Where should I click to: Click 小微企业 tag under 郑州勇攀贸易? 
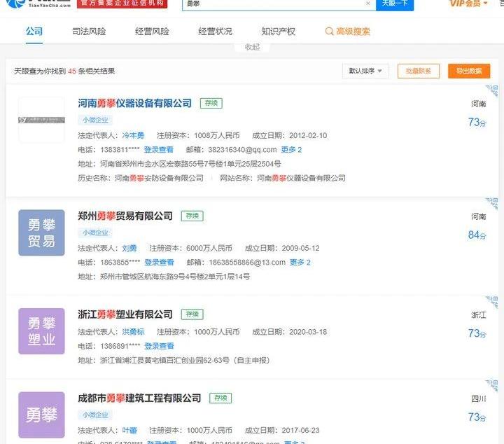95,233
